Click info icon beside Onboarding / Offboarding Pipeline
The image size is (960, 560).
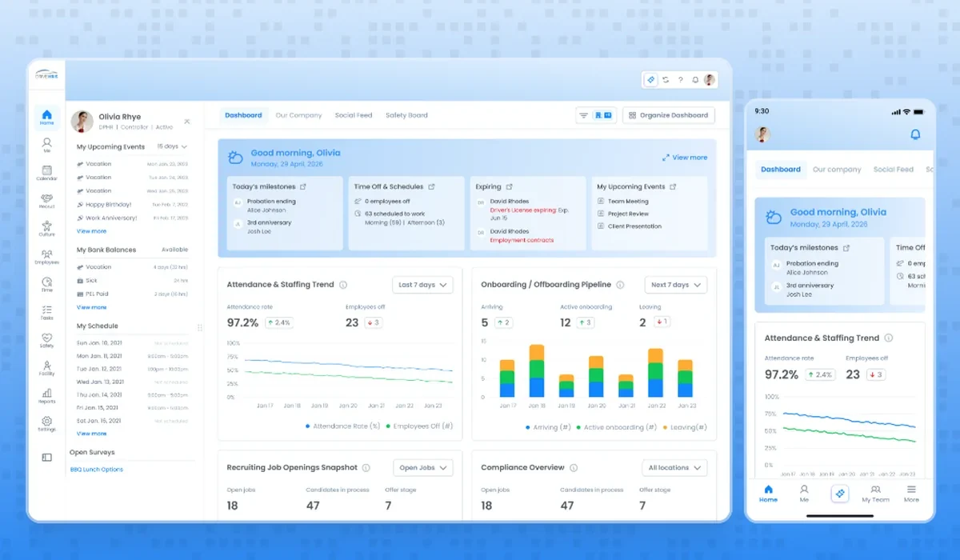tap(621, 285)
